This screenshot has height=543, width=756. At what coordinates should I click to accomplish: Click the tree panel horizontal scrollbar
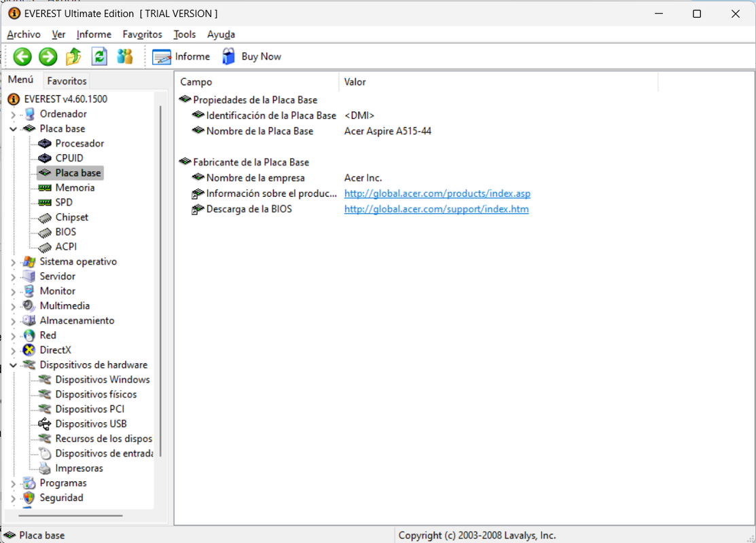click(x=71, y=516)
